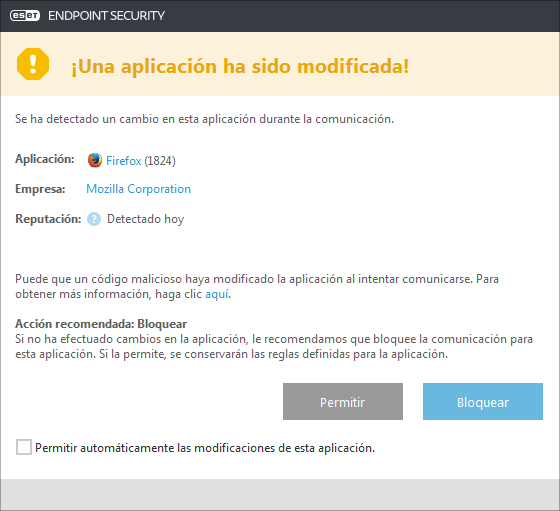Click the reputation question mark icon

94,219
